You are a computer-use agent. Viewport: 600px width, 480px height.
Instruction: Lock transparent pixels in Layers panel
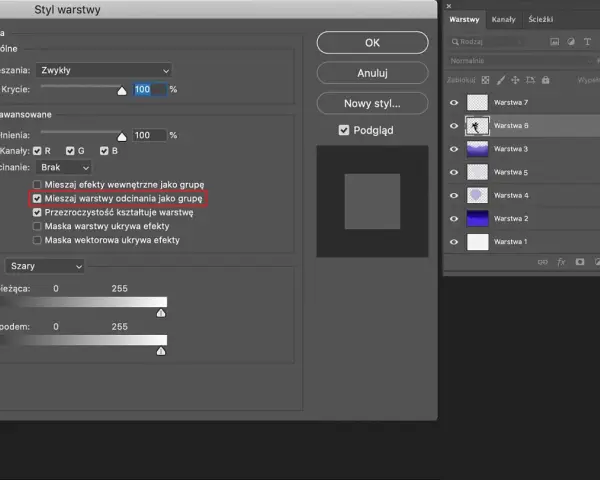pos(485,80)
